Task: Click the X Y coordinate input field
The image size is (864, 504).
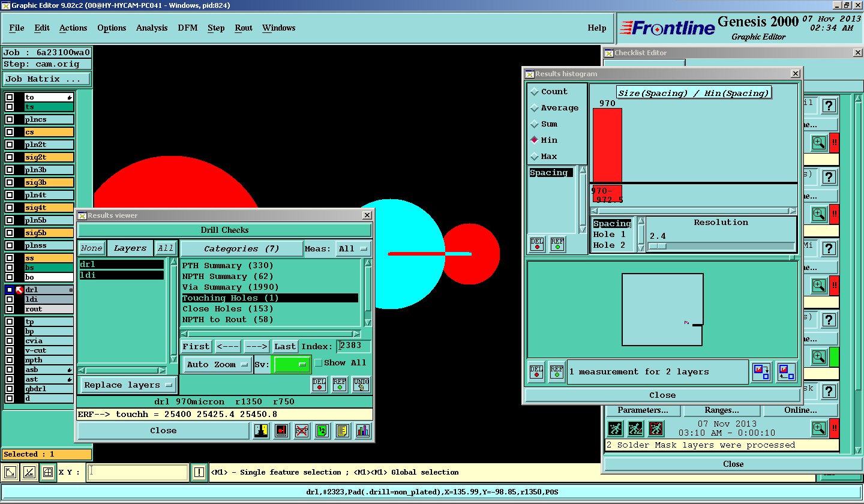Action: pyautogui.click(x=137, y=473)
